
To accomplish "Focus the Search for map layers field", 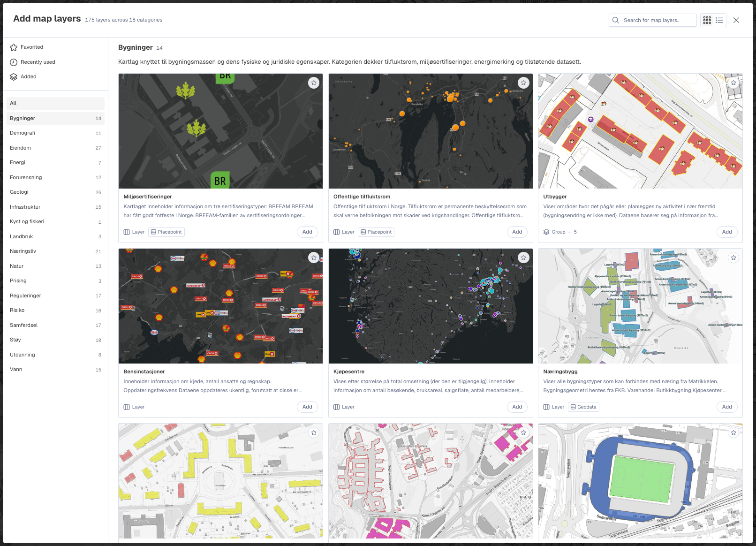I will (653, 20).
